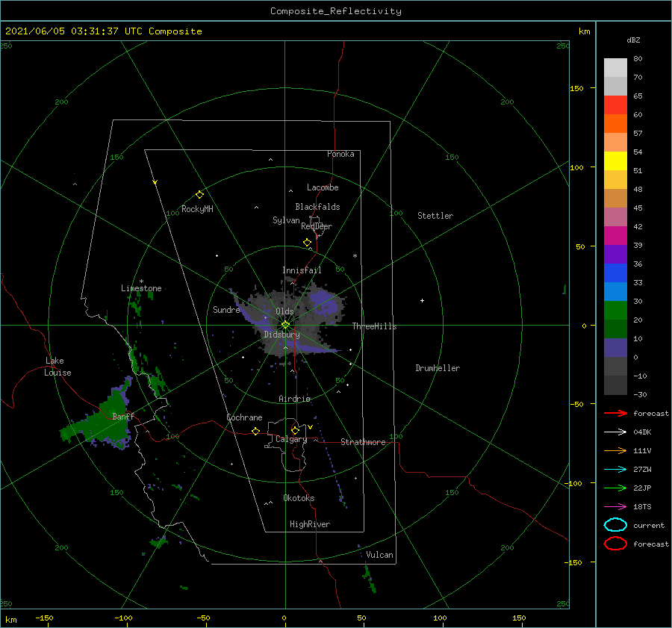Click the 80 value at top of dBZ scale
Screen dimensions: 672x628
click(638, 59)
